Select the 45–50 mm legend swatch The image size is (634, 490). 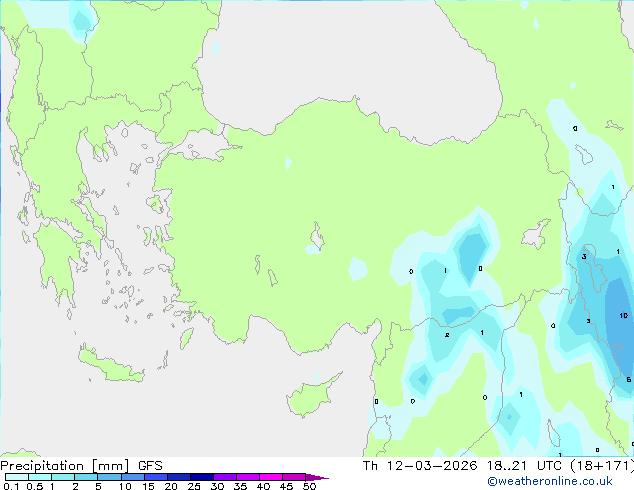[294, 477]
